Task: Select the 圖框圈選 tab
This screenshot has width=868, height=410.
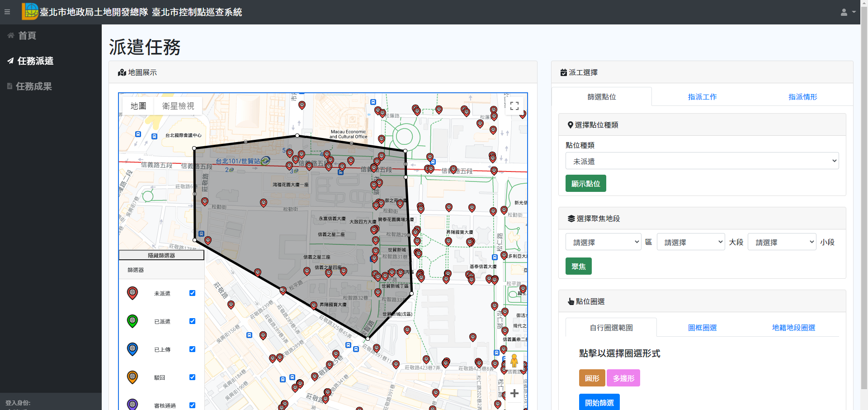Action: (x=702, y=328)
